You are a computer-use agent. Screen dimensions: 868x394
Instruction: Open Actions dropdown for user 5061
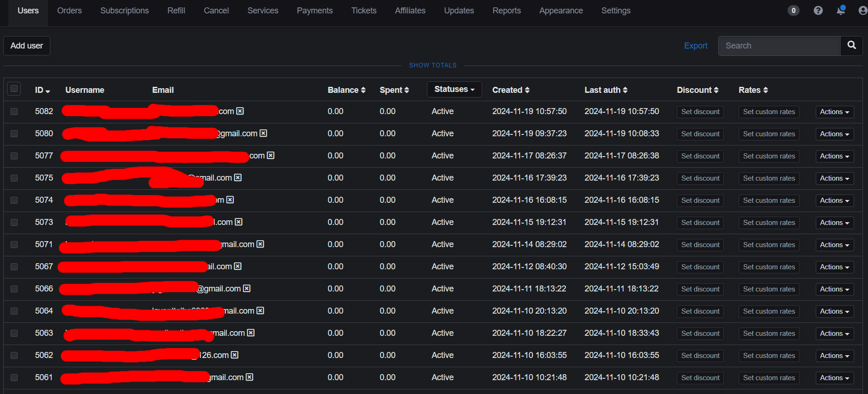[x=834, y=378]
